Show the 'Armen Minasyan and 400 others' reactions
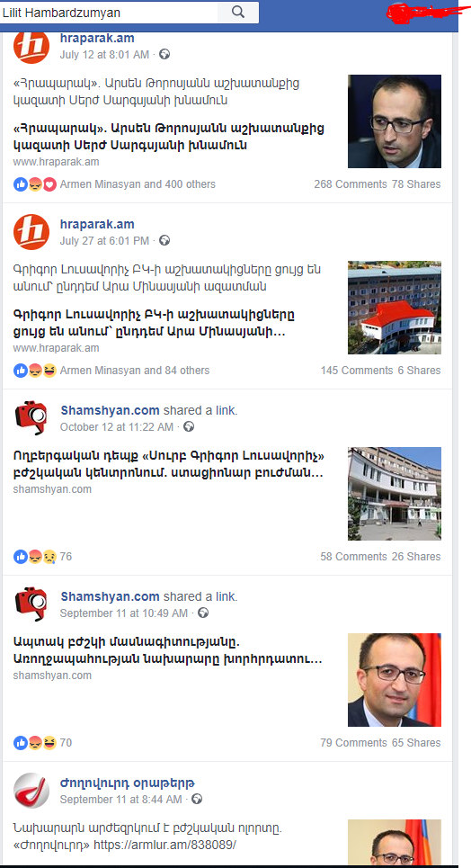Screen dimensions: 471x868 click(x=138, y=183)
